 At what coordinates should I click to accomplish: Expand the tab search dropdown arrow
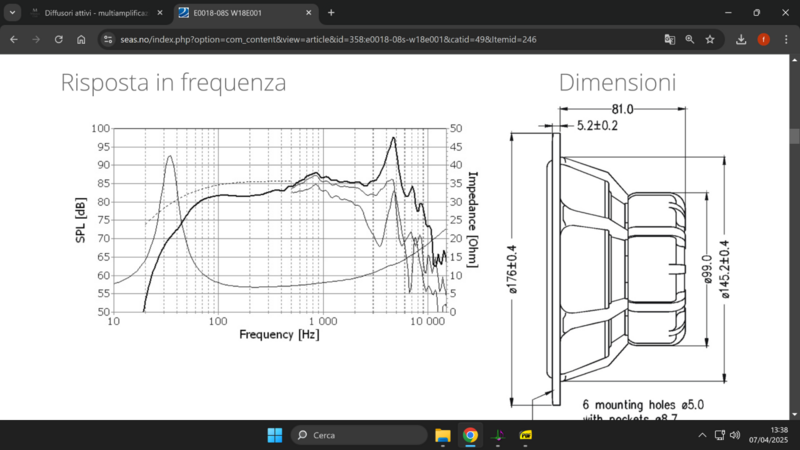(x=12, y=13)
